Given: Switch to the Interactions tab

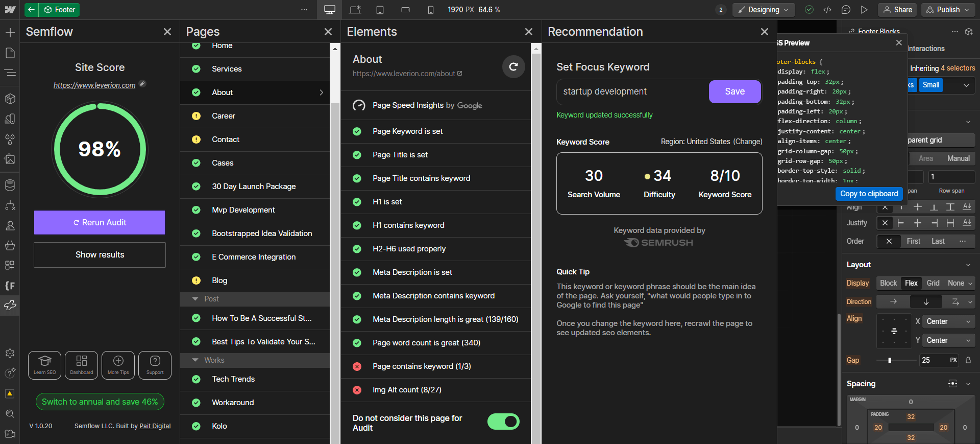Looking at the screenshot, I should point(926,49).
